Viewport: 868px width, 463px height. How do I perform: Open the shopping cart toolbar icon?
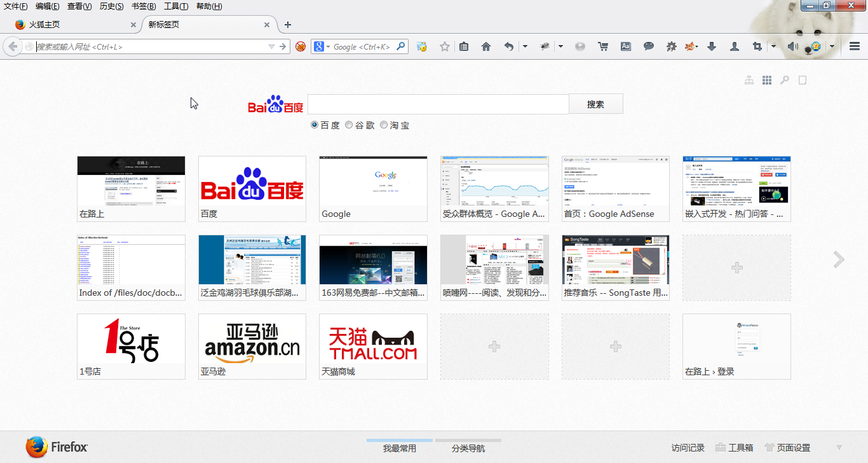[x=603, y=46]
